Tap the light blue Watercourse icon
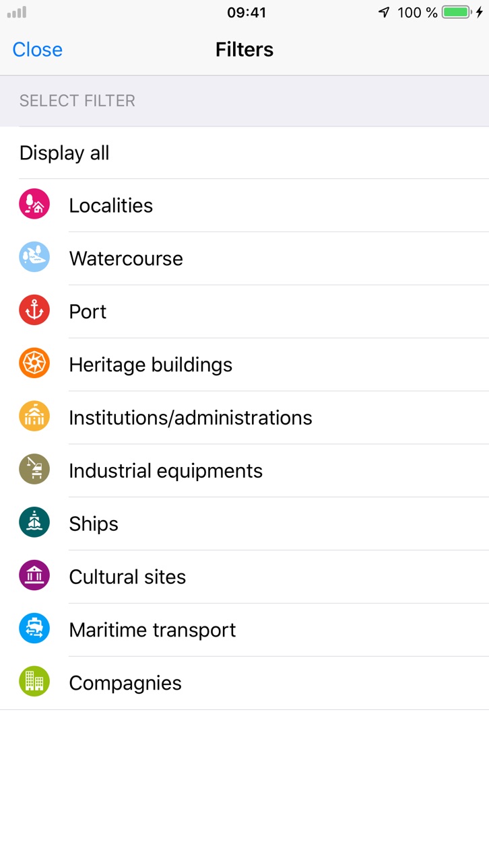 click(x=34, y=257)
